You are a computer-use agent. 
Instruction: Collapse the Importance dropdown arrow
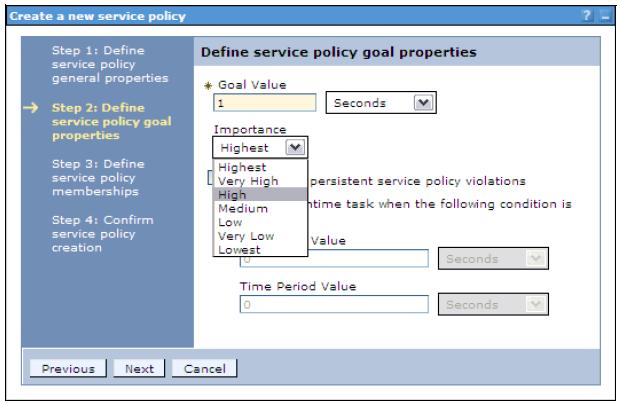click(295, 148)
